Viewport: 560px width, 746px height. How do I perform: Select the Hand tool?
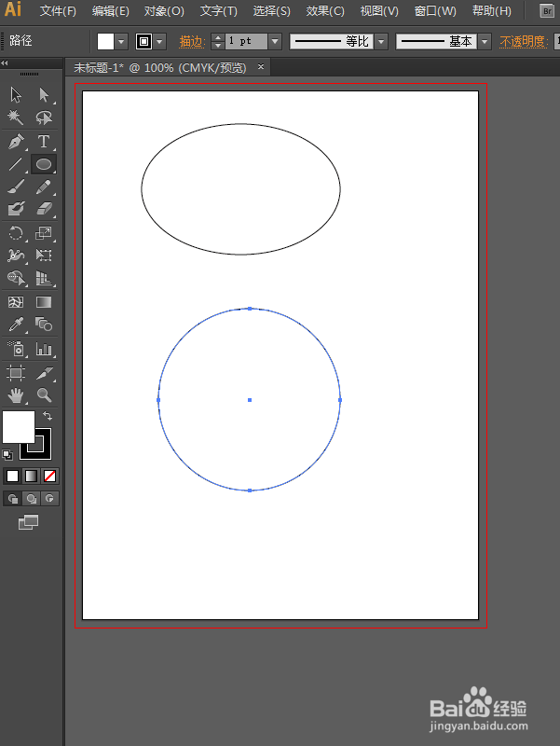pyautogui.click(x=16, y=394)
